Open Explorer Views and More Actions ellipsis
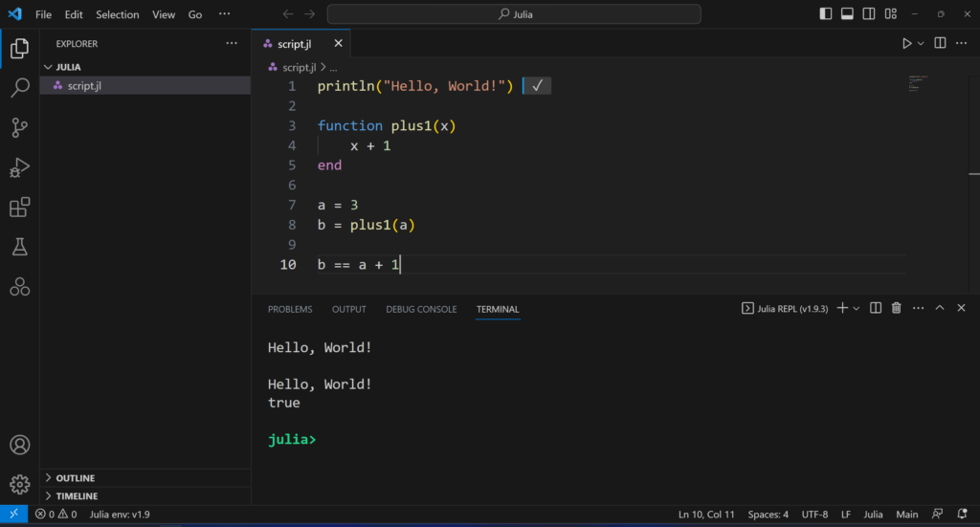The height and width of the screenshot is (527, 980). (232, 43)
